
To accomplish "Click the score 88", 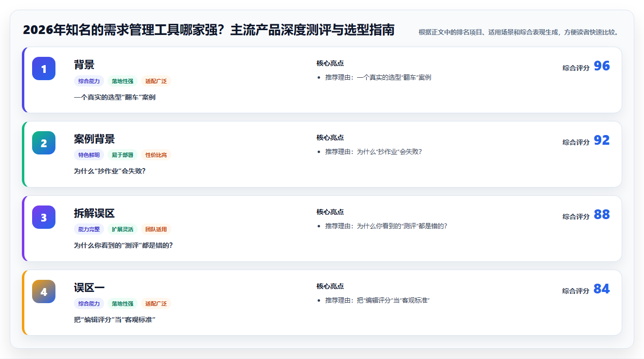I will click(602, 215).
